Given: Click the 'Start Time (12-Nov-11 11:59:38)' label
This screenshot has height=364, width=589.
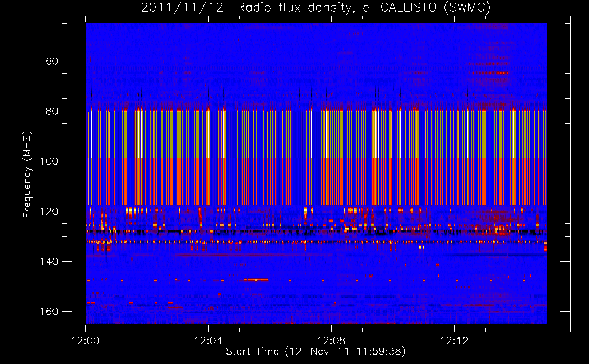Looking at the screenshot, I should pos(316,352).
